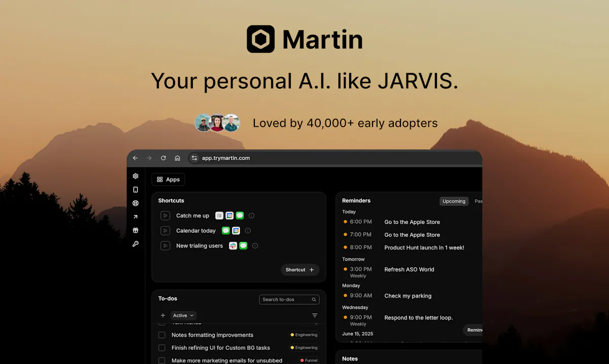Viewport: 609px width, 364px height.
Task: Open the Apps button
Action: [x=168, y=179]
